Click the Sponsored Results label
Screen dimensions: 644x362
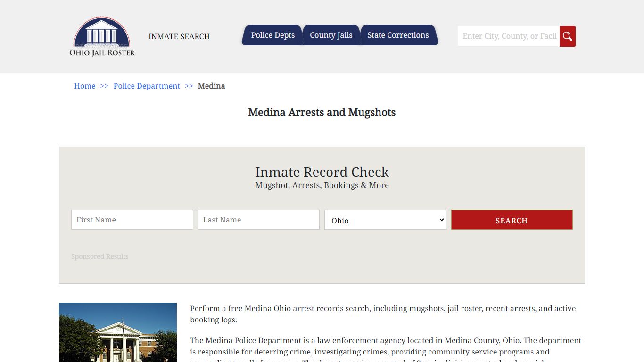click(100, 256)
